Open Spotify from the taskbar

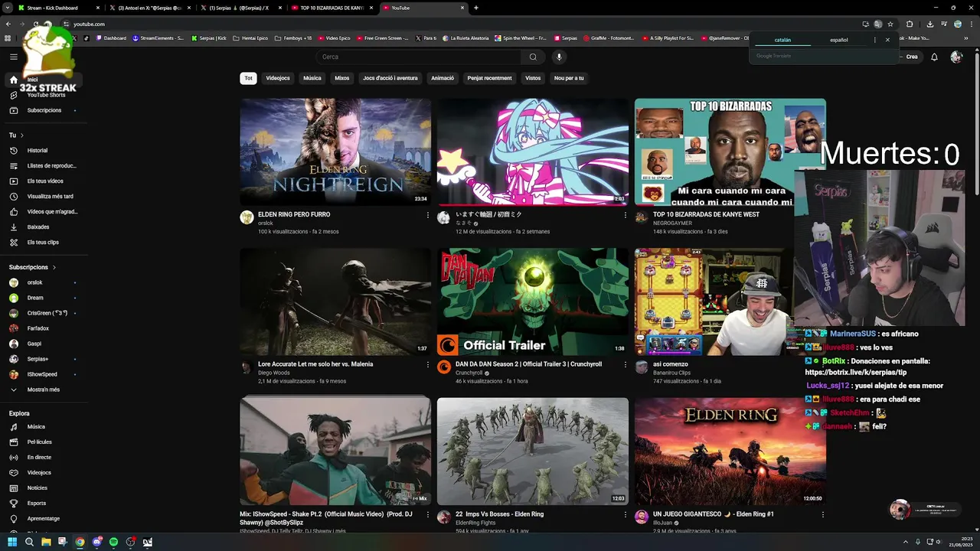[113, 542]
